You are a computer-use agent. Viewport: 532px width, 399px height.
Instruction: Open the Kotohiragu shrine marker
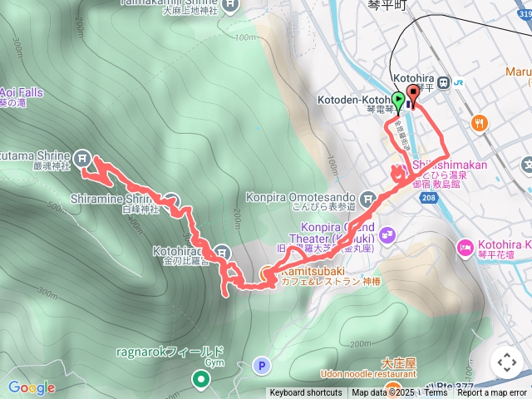[222, 253]
